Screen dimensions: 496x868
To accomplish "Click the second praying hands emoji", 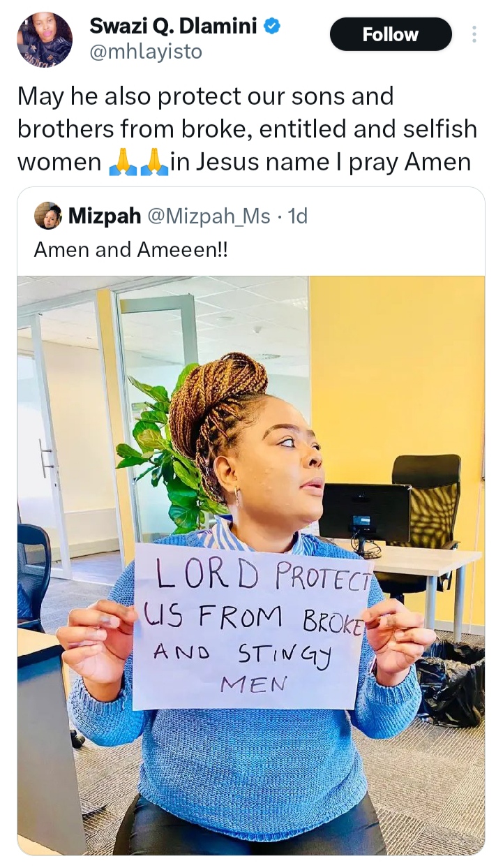I will [x=154, y=162].
